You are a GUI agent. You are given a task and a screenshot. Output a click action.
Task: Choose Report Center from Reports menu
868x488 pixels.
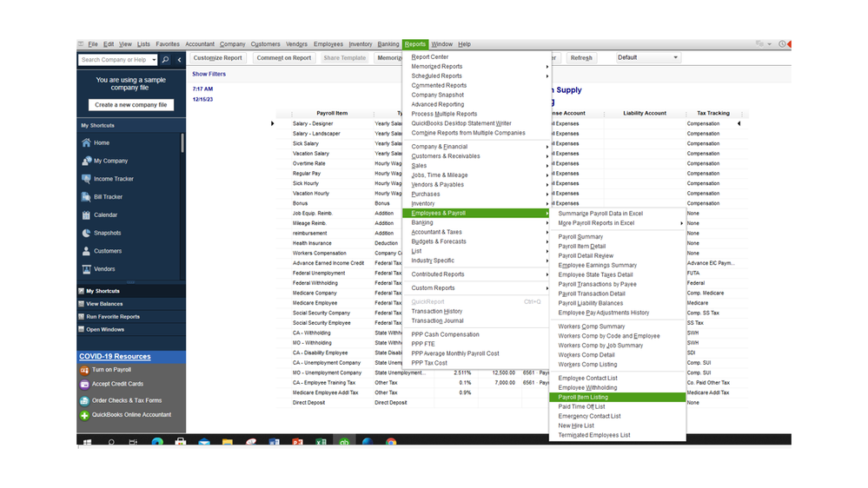click(x=429, y=57)
